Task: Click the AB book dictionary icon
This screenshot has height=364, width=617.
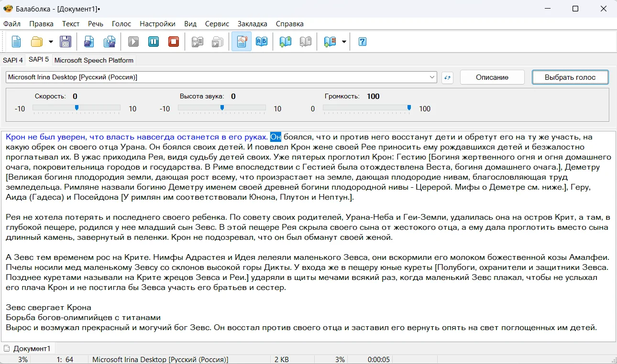Action: 262,42
